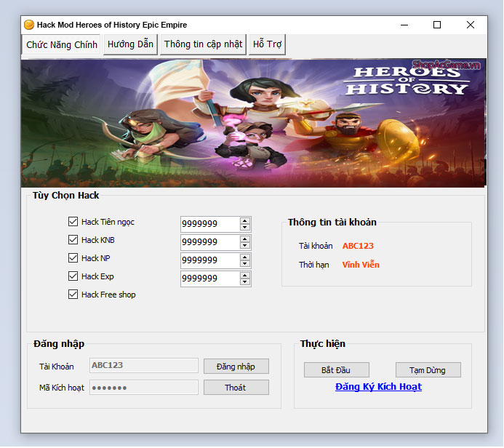The height and width of the screenshot is (448, 504).
Task: Decrease the Hack Exp value spinner
Action: (x=245, y=282)
